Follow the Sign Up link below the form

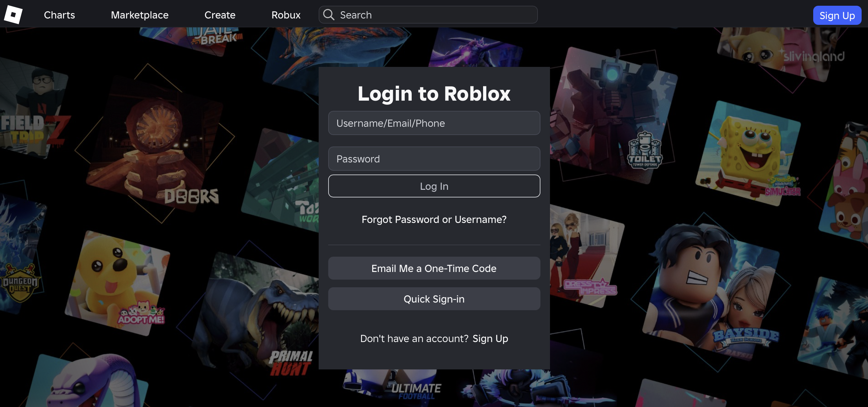(490, 338)
